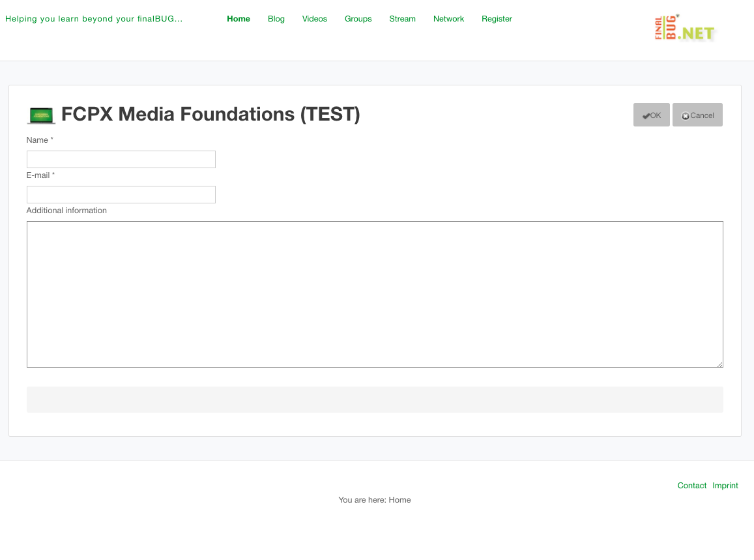Open the Home menu item
This screenshot has width=754, height=560.
tap(239, 19)
